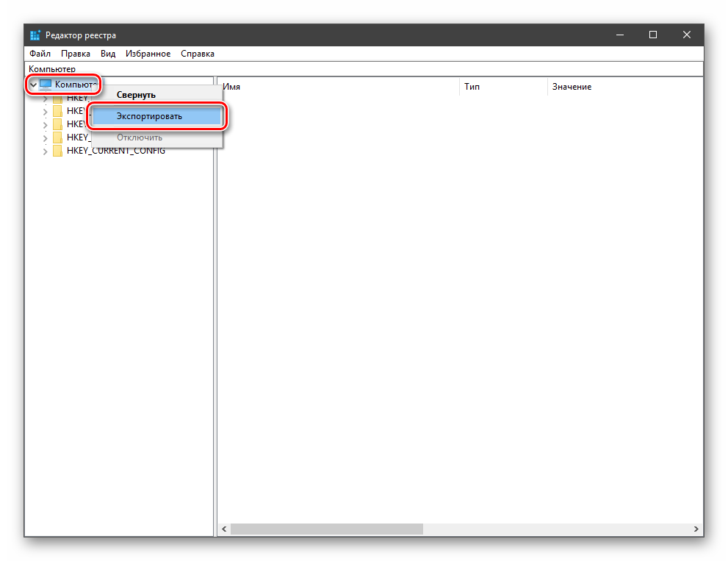Click the third registry hive folder icon

pos(57,124)
